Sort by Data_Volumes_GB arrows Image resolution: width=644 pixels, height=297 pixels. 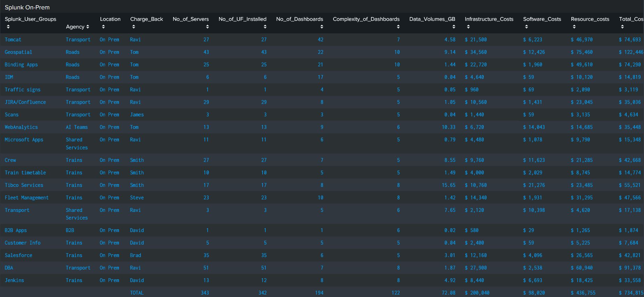[x=454, y=27]
